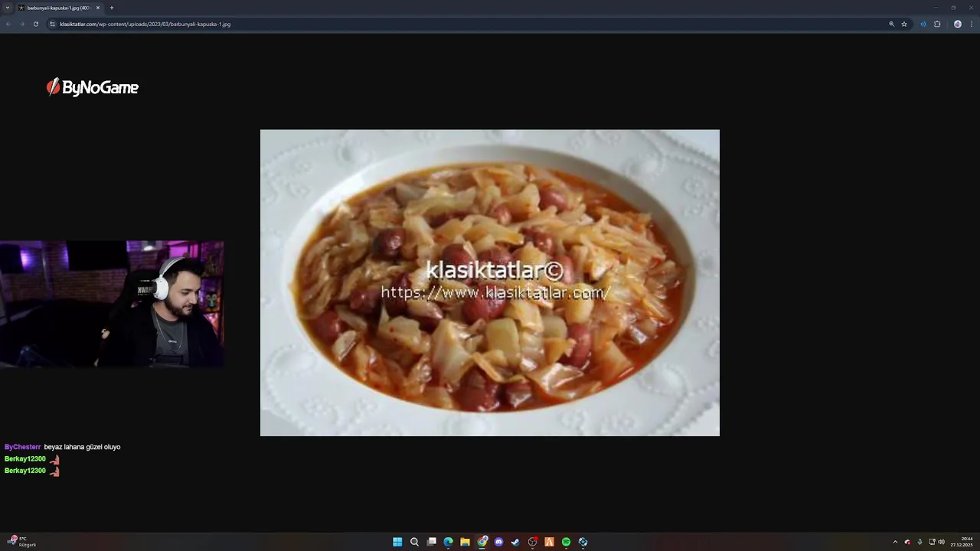Open a new browser tab
Image resolution: width=980 pixels, height=551 pixels.
coord(111,8)
